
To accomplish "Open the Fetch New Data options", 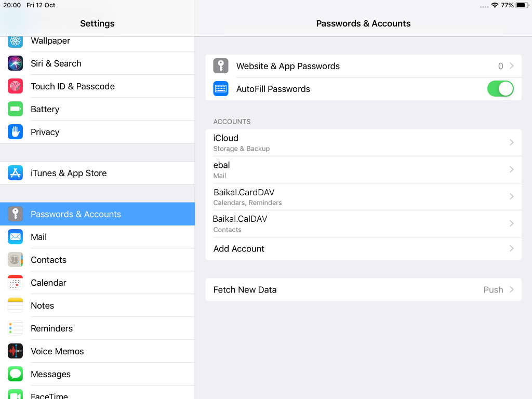I will tap(364, 289).
